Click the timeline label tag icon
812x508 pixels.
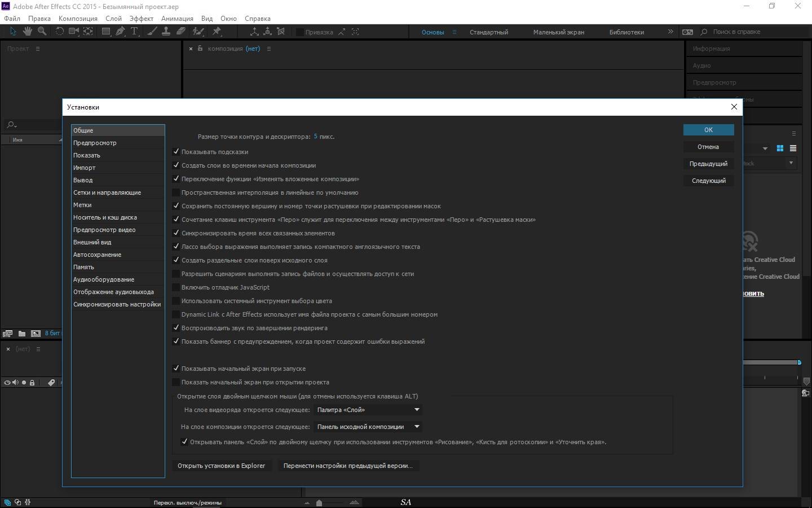pos(51,383)
